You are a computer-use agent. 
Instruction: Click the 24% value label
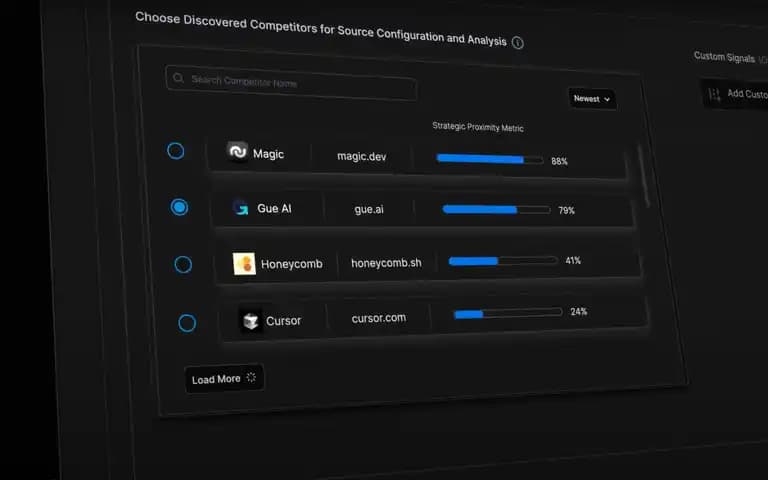pos(578,312)
